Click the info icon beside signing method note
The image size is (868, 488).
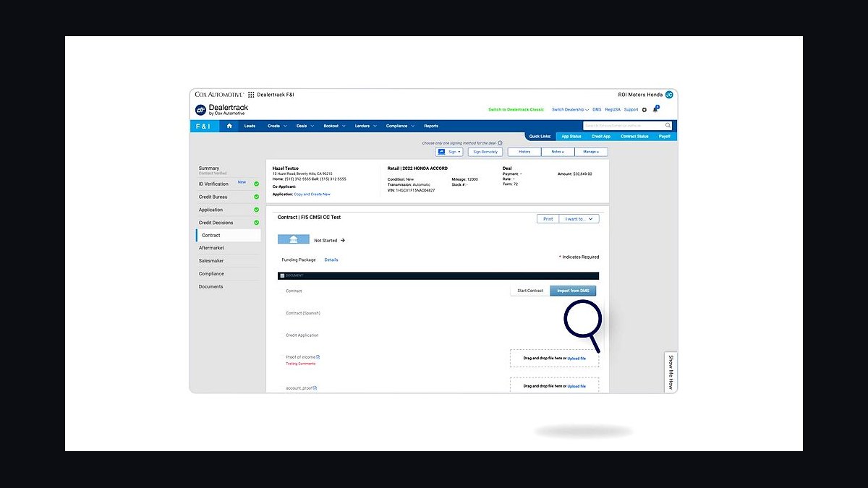pos(500,143)
